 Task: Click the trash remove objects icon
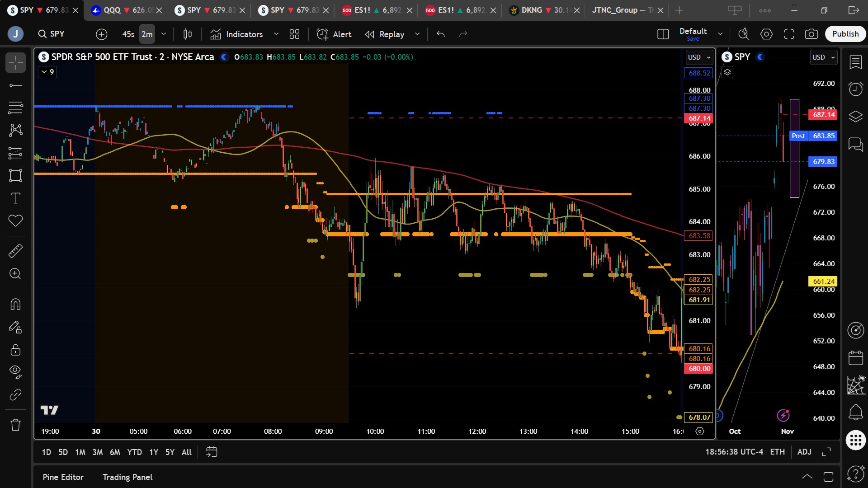coord(15,425)
